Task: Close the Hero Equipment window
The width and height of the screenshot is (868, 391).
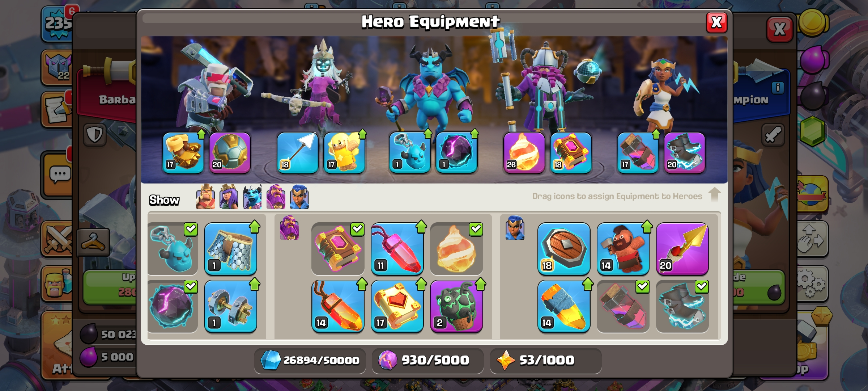Action: [x=716, y=22]
